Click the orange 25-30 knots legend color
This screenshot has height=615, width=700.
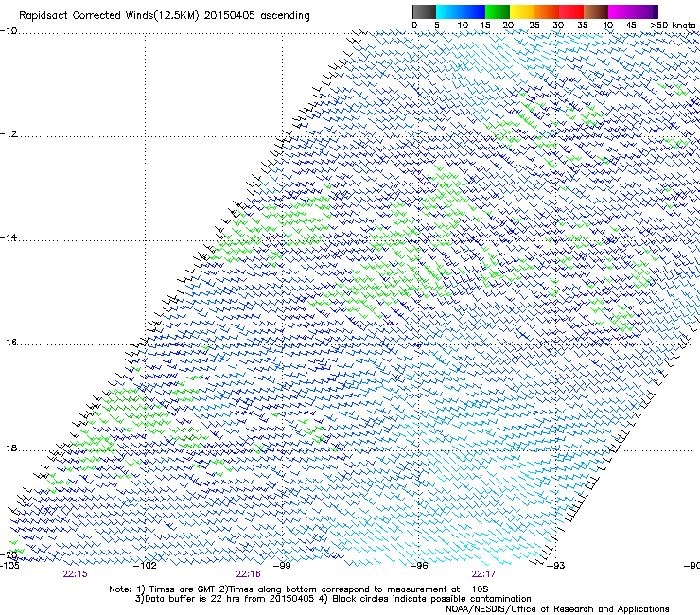tap(547, 11)
